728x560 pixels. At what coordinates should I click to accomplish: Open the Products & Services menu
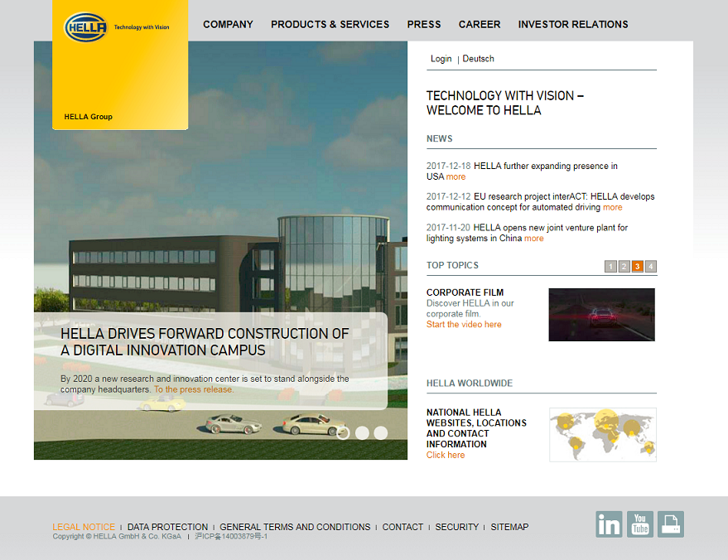(330, 24)
